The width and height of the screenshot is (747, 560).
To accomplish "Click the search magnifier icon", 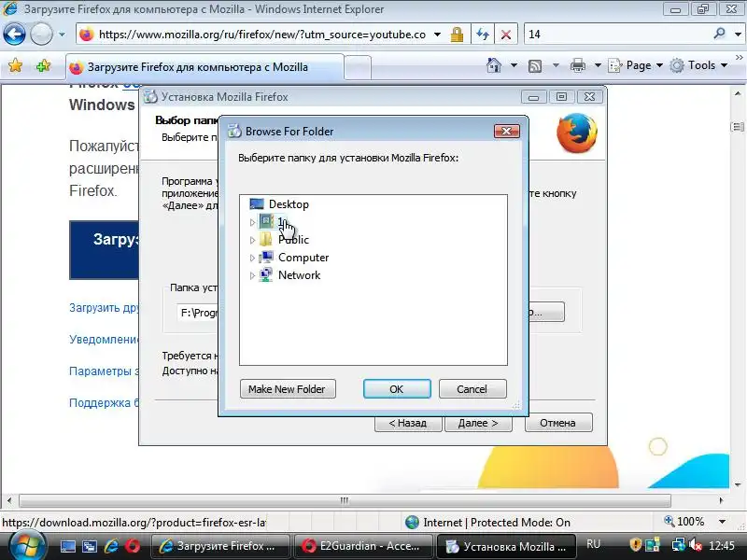I will point(719,34).
